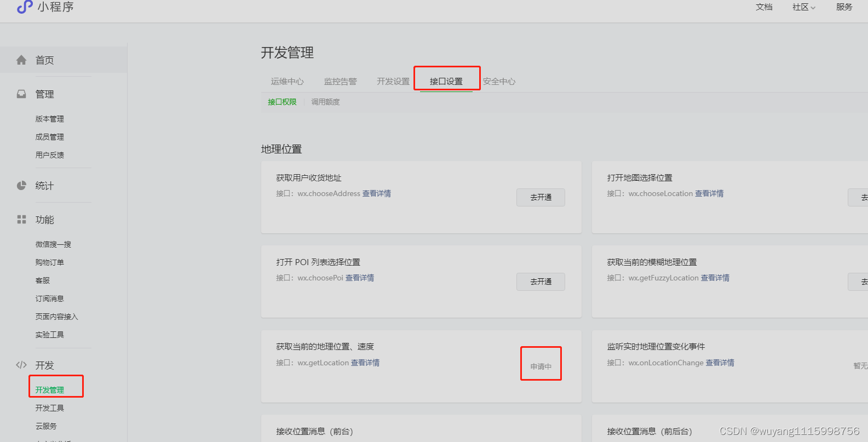Click the code brackets icon beside 开发
Image resolution: width=868 pixels, height=442 pixels.
(21, 365)
